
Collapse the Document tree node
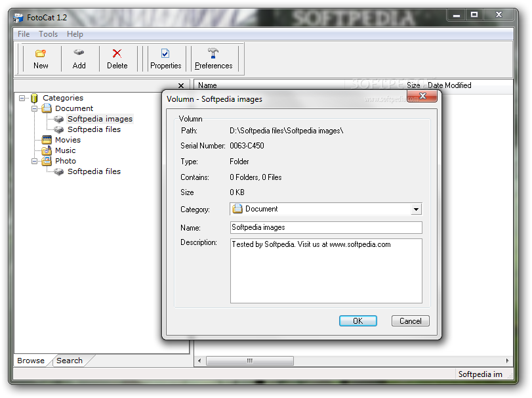pos(35,108)
